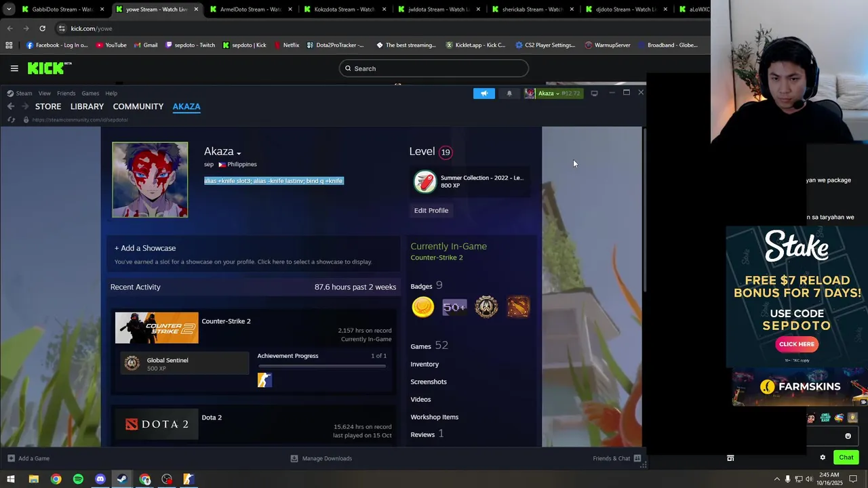868x488 pixels.
Task: Open the Dota2ProTracker bookmark
Action: point(334,45)
